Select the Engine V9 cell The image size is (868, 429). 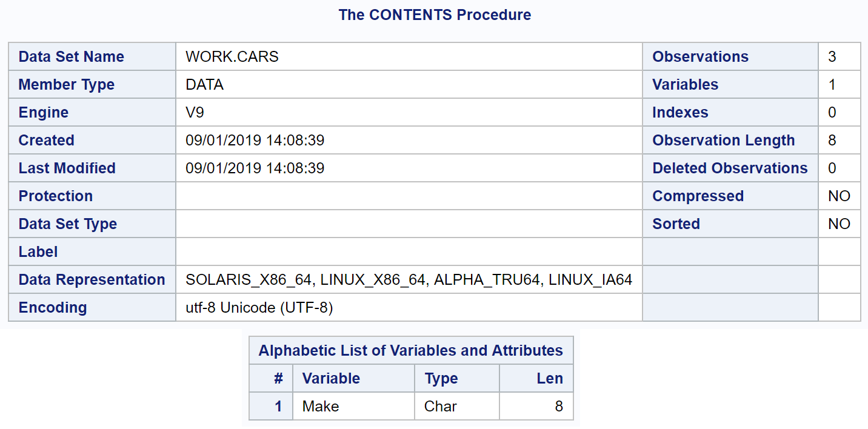click(x=409, y=113)
